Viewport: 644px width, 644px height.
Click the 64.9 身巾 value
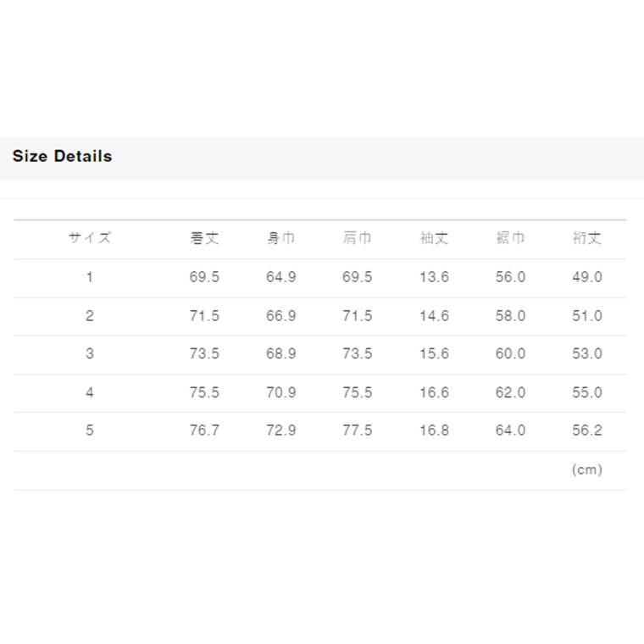point(280,277)
